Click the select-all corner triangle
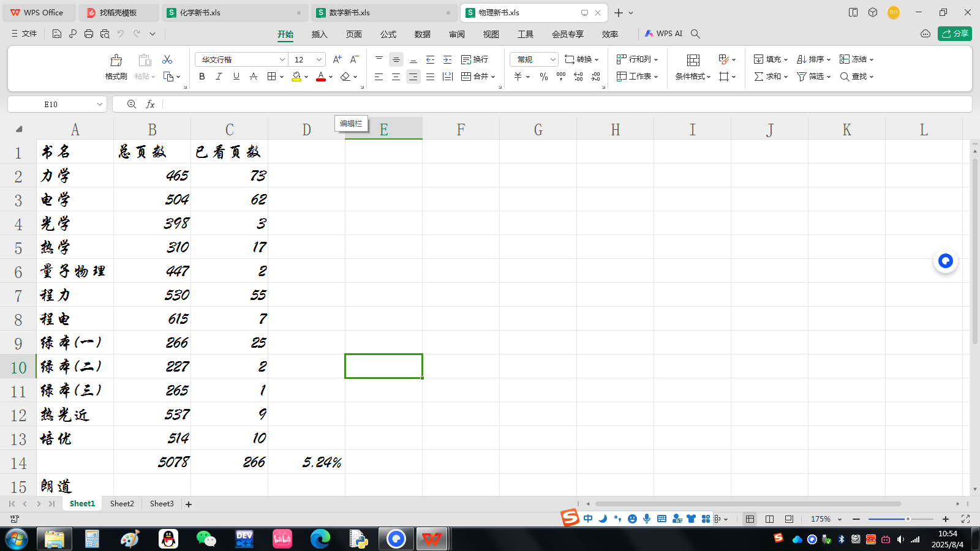The width and height of the screenshot is (980, 551). [x=19, y=129]
